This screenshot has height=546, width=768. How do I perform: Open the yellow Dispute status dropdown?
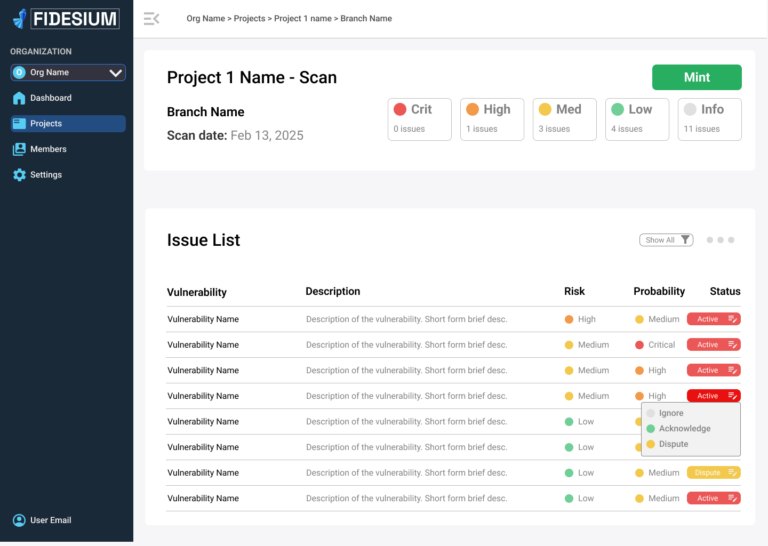[714, 473]
